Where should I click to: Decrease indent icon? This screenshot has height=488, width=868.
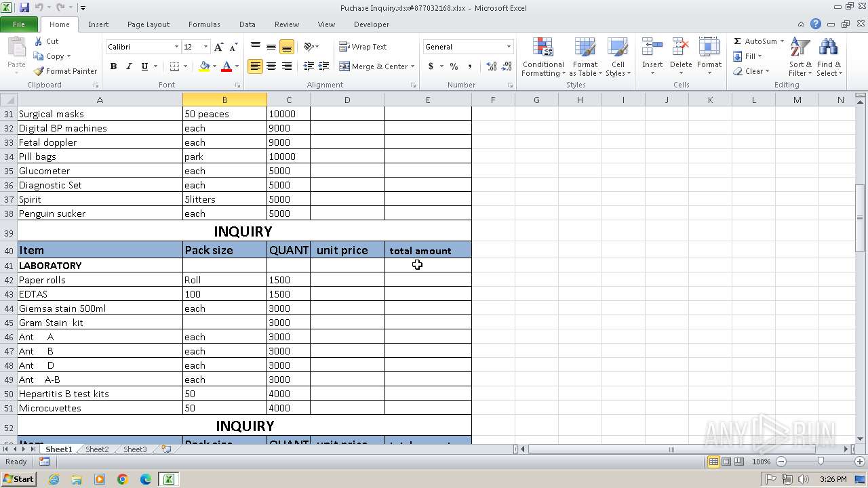[309, 66]
